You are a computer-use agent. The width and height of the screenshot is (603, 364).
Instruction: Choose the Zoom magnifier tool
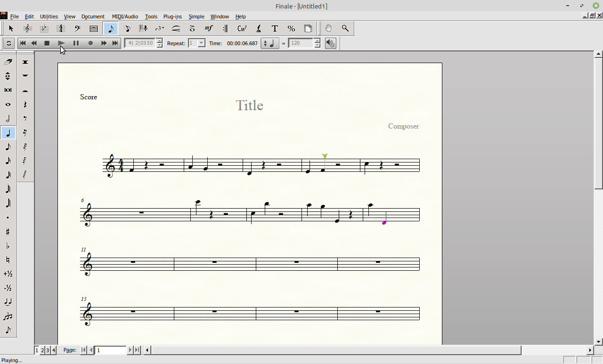point(345,29)
